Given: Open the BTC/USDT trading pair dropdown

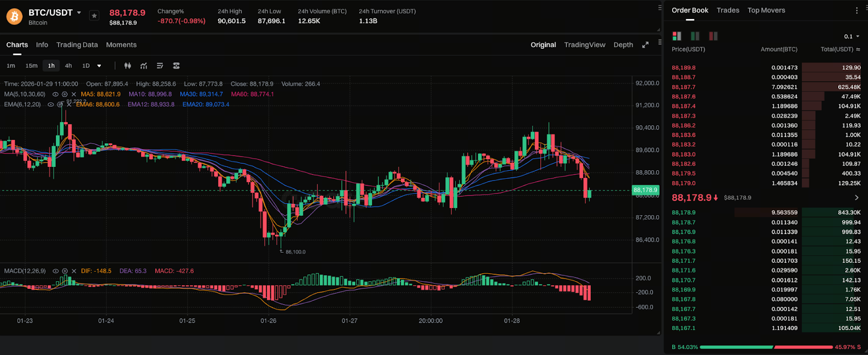Looking at the screenshot, I should pos(79,12).
